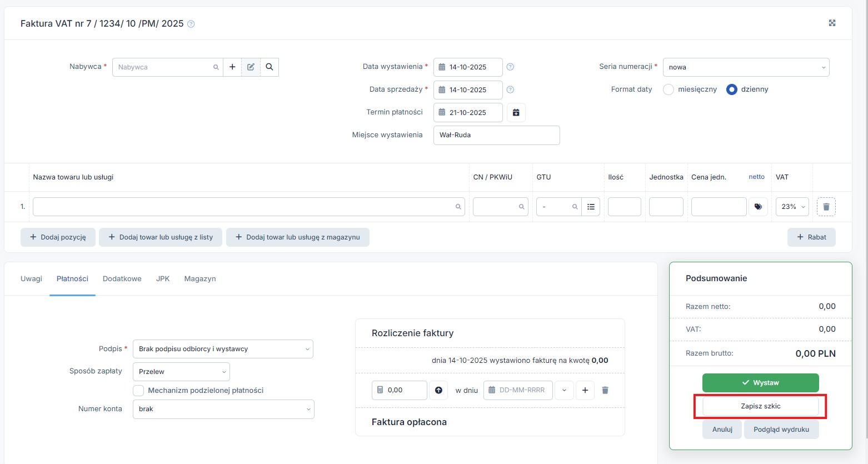Image resolution: width=868 pixels, height=464 pixels.
Task: Open the VAT rate 23% dropdown
Action: 793,207
